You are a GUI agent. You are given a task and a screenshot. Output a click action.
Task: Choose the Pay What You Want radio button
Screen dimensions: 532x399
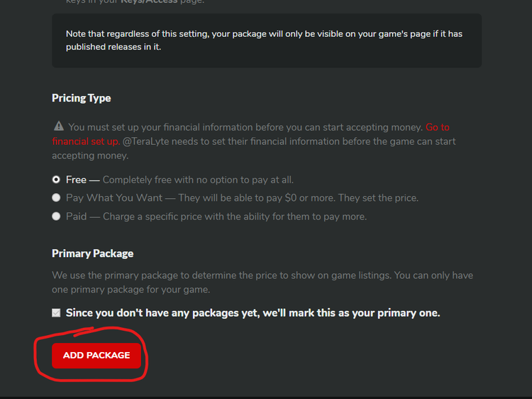(x=56, y=198)
